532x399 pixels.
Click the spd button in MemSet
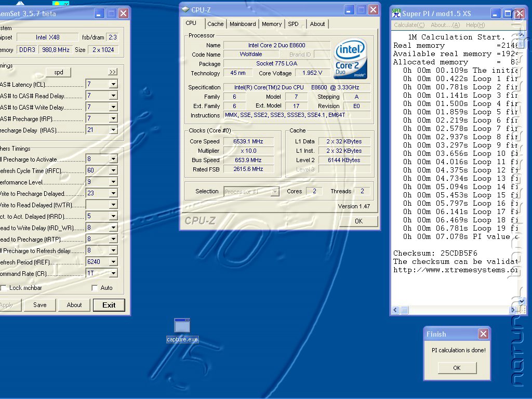tap(58, 72)
